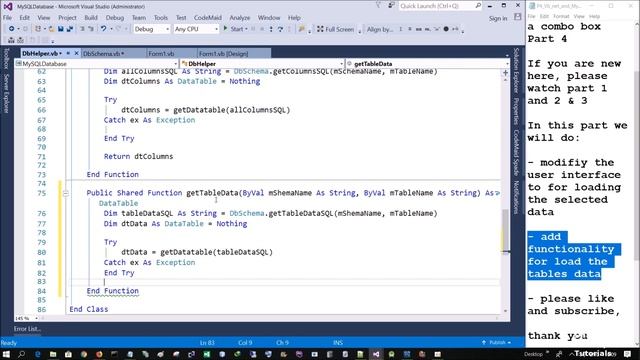640x360 pixels.
Task: Close the DbHelper.vb tab
Action: coord(76,53)
